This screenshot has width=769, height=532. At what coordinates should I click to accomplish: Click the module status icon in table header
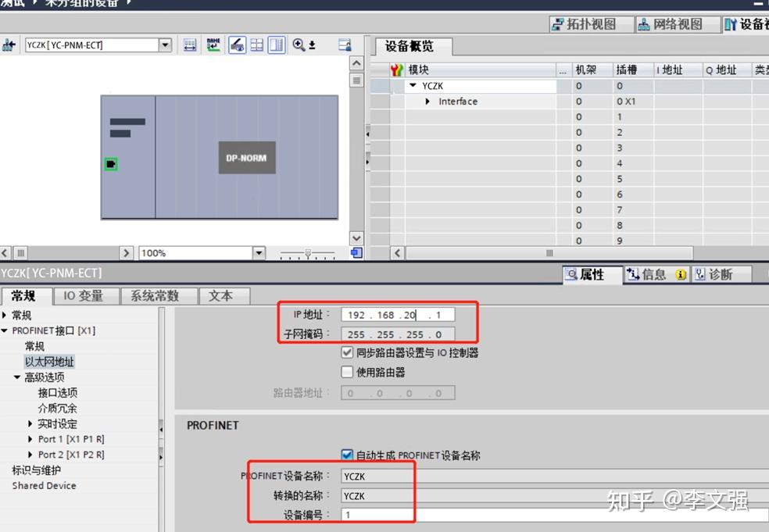(x=397, y=70)
